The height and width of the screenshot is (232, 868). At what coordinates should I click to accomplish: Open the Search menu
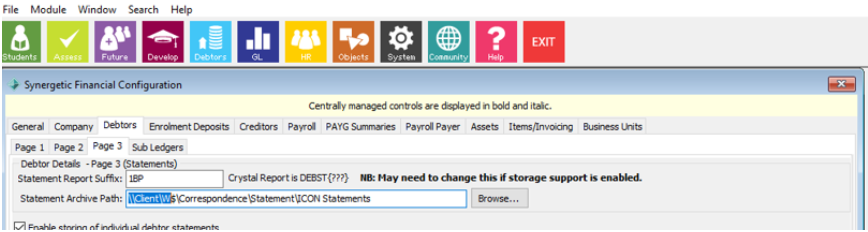coord(143,9)
